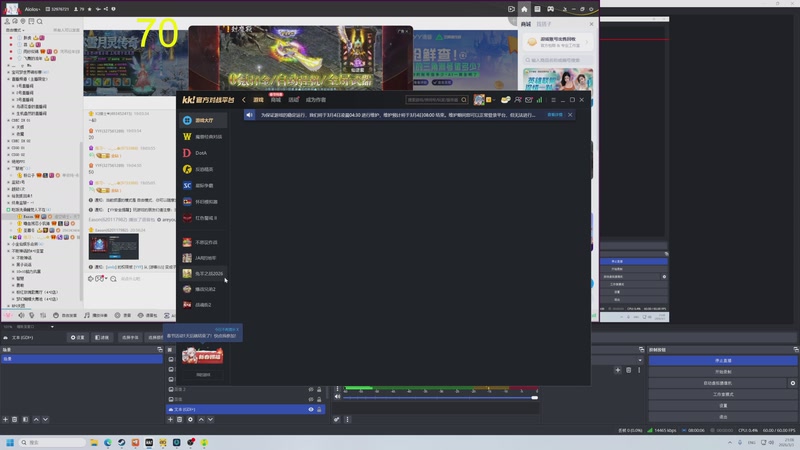Screen dimensions: 800x450
Task: Open the KK user avatar profile
Action: [x=479, y=100]
